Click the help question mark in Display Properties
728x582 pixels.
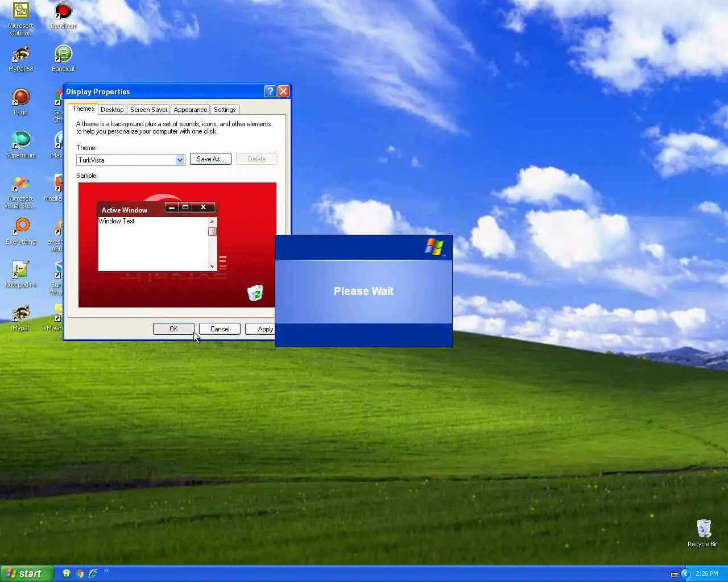point(270,92)
